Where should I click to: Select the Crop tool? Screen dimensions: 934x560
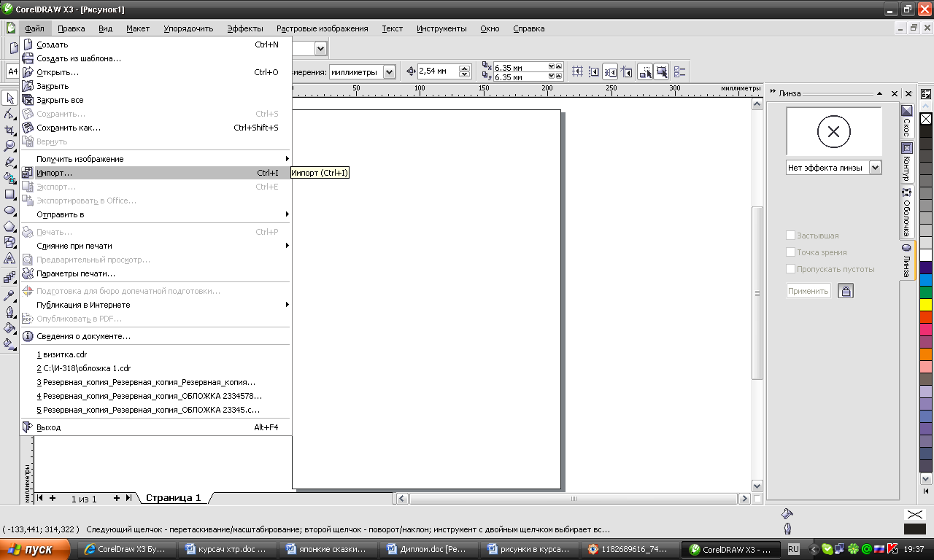[x=9, y=131]
